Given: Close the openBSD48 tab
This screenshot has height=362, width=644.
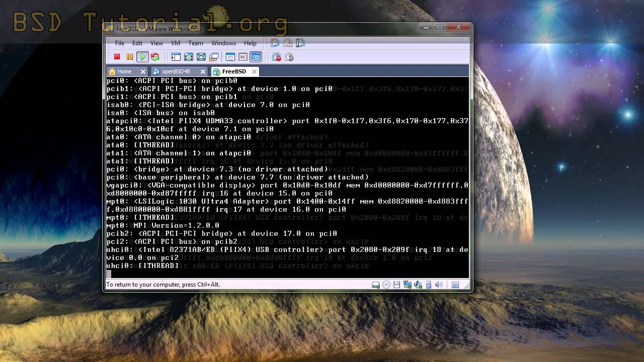Looking at the screenshot, I should coord(203,72).
